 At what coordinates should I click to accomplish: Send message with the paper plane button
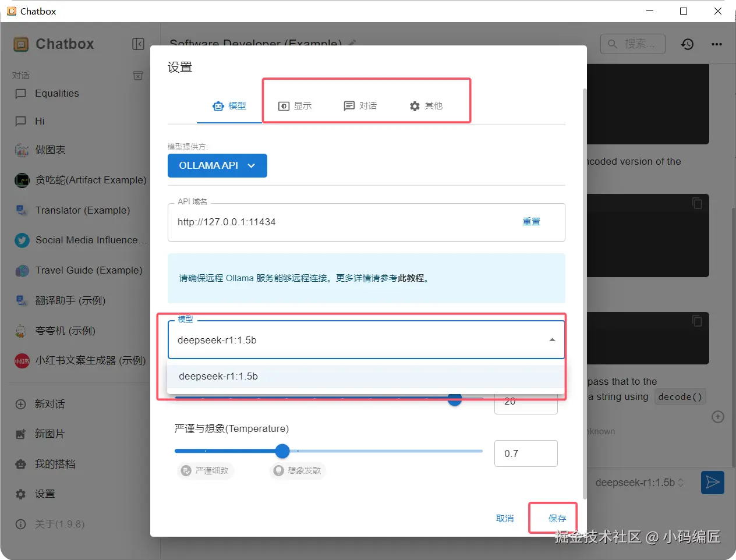point(713,482)
